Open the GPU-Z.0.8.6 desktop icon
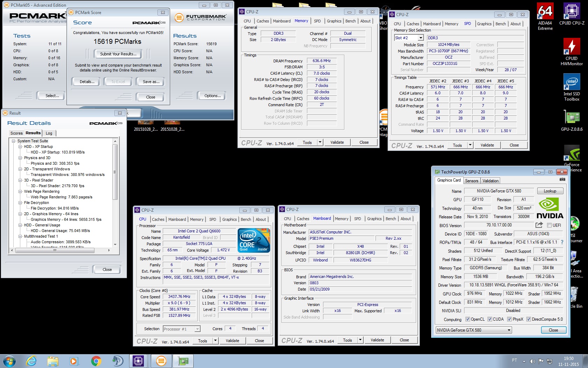The height and width of the screenshot is (368, 588). click(x=572, y=121)
